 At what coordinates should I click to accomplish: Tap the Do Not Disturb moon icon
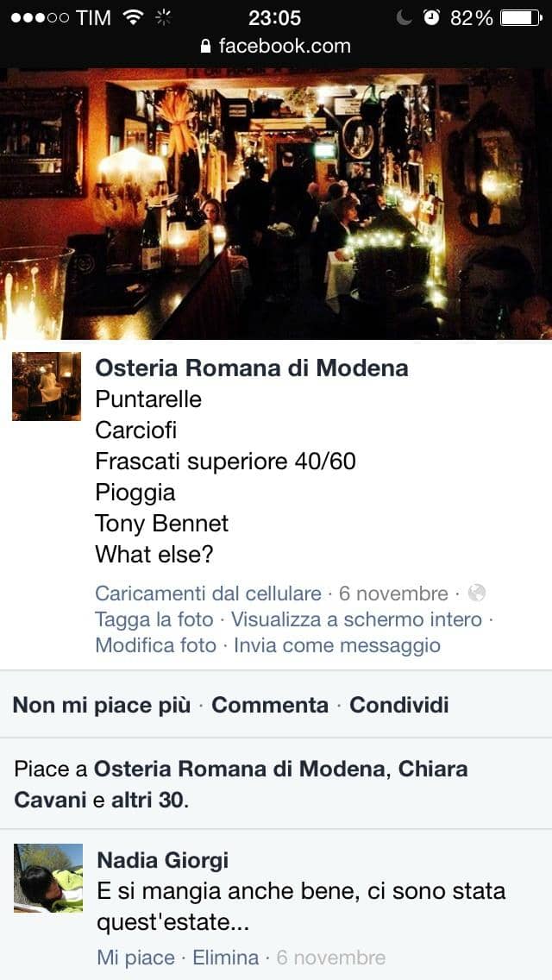click(x=404, y=17)
